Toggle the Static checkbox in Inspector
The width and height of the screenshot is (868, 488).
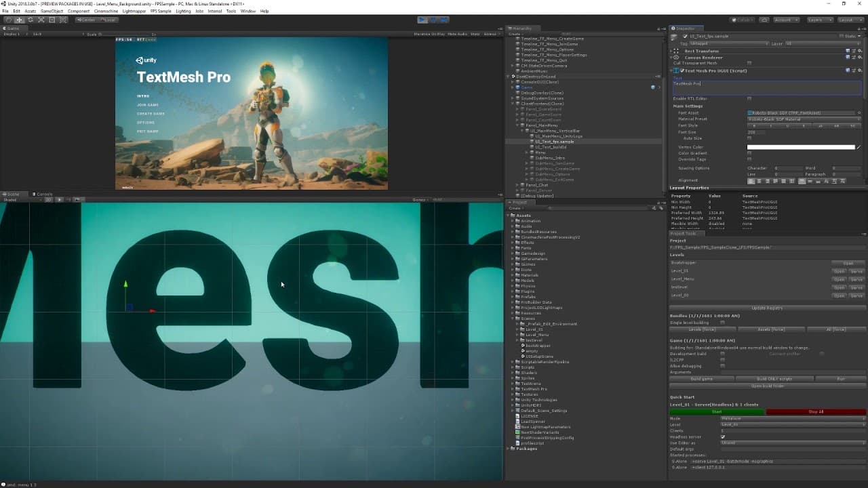point(842,36)
